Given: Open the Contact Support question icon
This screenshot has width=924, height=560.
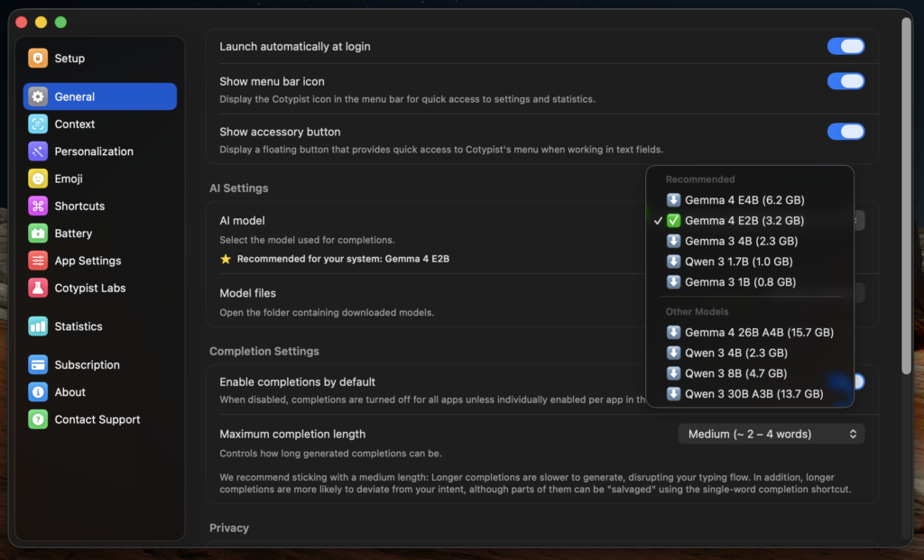Looking at the screenshot, I should [38, 419].
